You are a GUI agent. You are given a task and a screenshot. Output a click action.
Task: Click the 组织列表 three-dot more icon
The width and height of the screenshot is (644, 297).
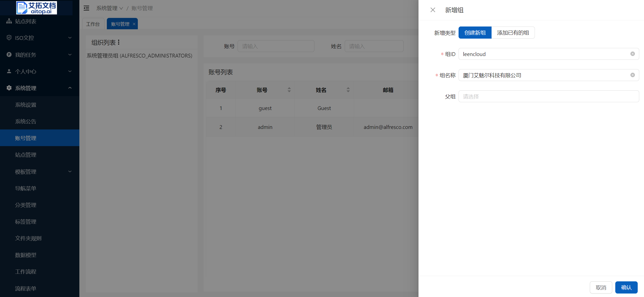coord(119,42)
